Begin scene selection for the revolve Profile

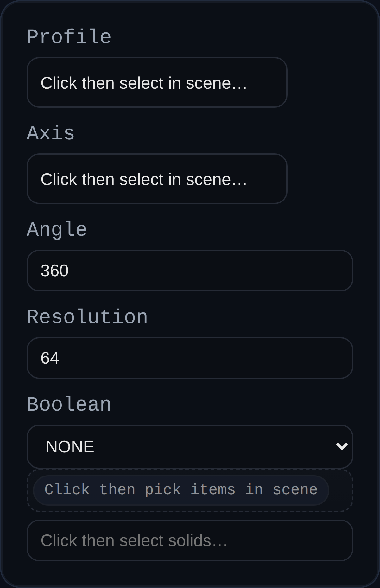[157, 82]
